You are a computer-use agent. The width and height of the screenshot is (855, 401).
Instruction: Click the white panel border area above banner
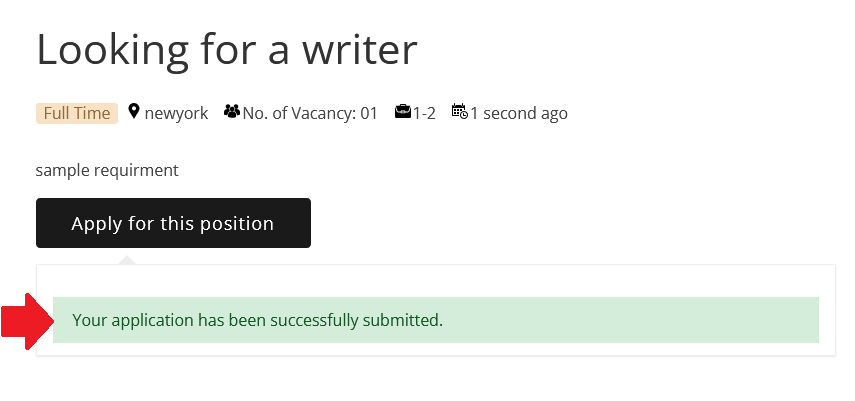pos(436,281)
